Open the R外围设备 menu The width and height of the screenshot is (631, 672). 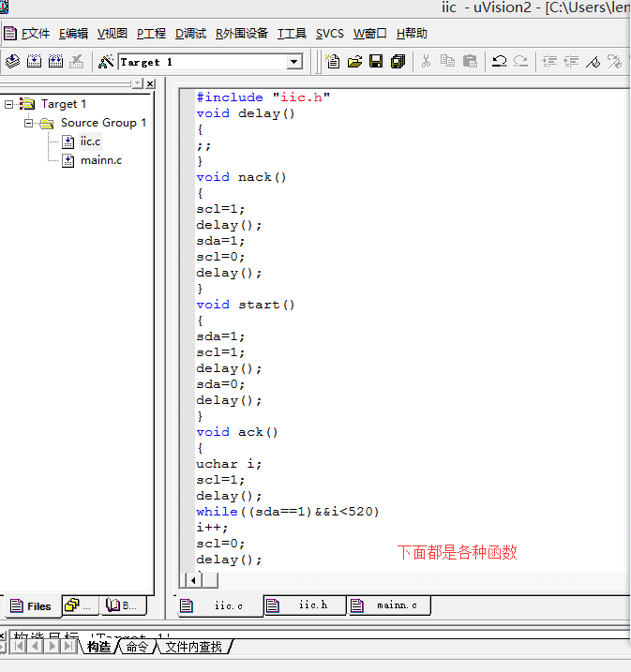[242, 34]
